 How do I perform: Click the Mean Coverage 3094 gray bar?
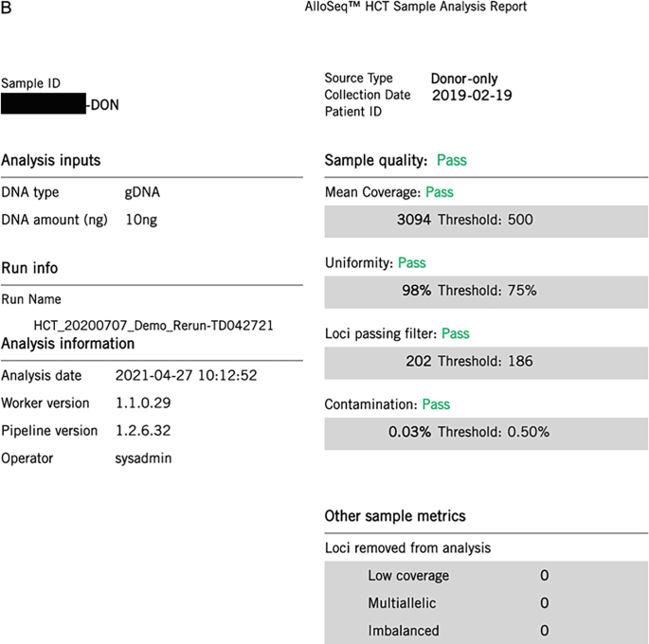(x=484, y=220)
